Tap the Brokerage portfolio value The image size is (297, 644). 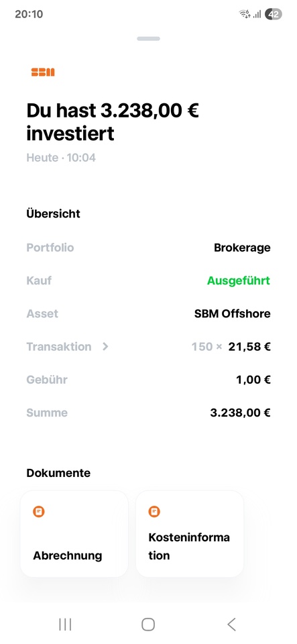pyautogui.click(x=242, y=248)
